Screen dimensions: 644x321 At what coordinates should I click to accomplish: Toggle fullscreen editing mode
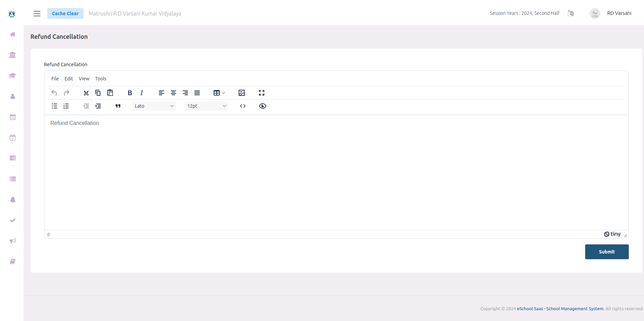262,93
